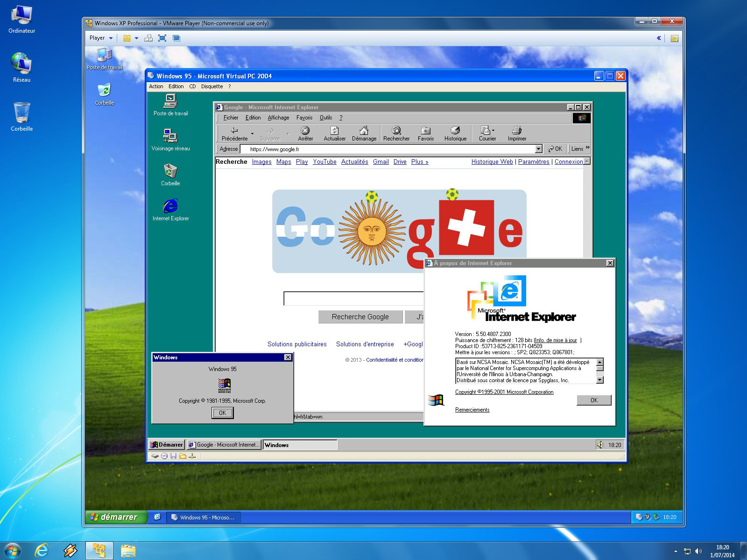Click the XP démarrer start button
The height and width of the screenshot is (560, 747).
tap(116, 517)
